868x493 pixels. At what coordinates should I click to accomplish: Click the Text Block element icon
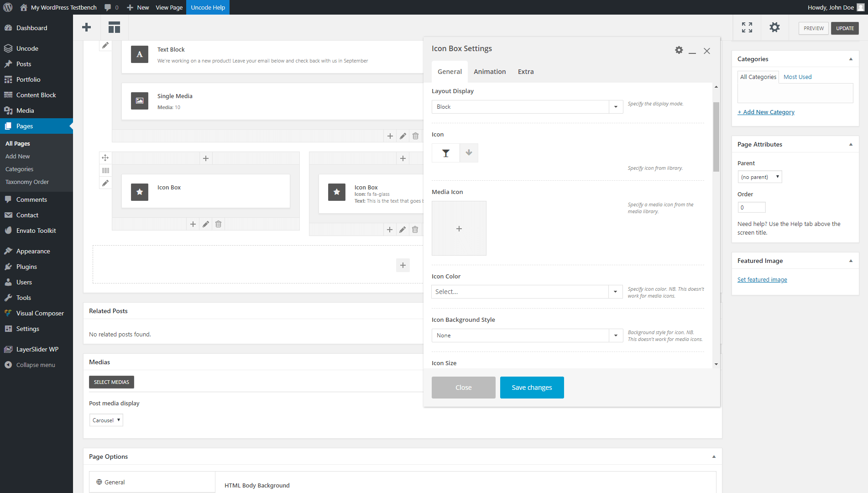point(140,54)
